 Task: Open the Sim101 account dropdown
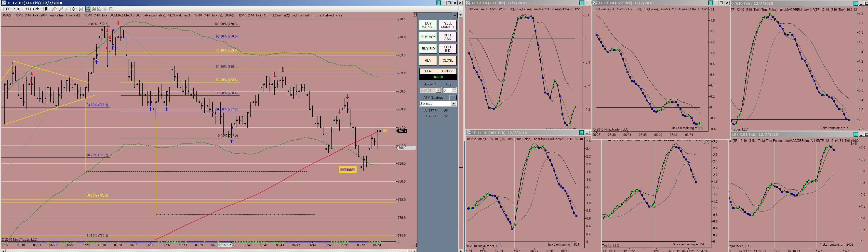click(x=430, y=90)
